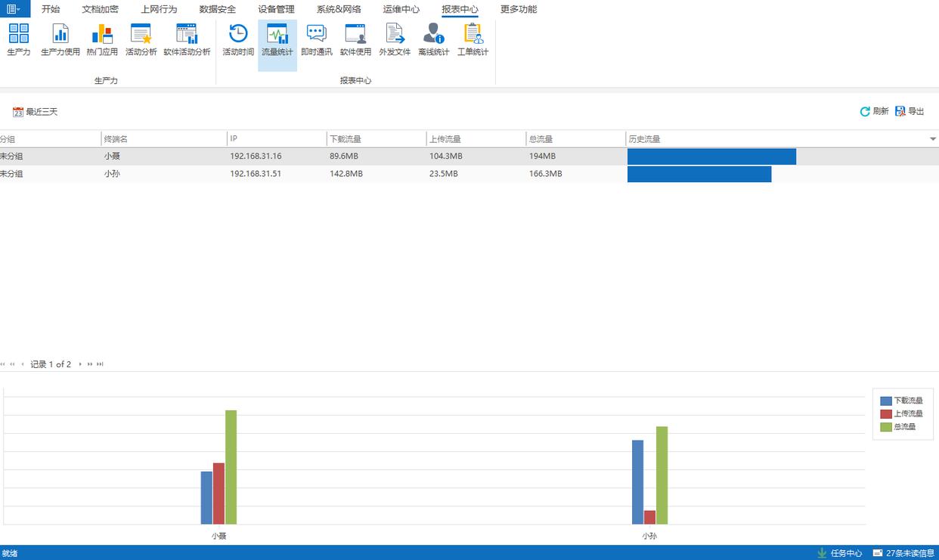
Task: Click the 导出 button
Action: tap(910, 111)
